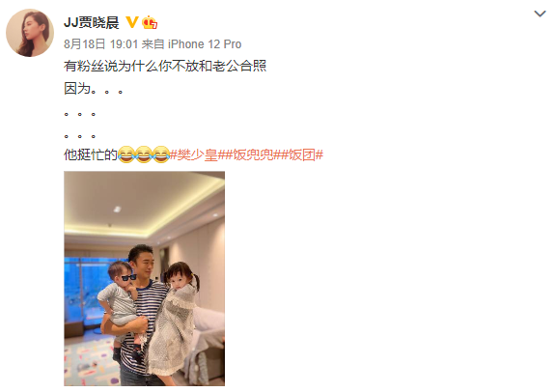This screenshot has height=392, width=555.
Task: Click the post text 有粉丝说为什么你不放和老公合照
Action: 165,66
